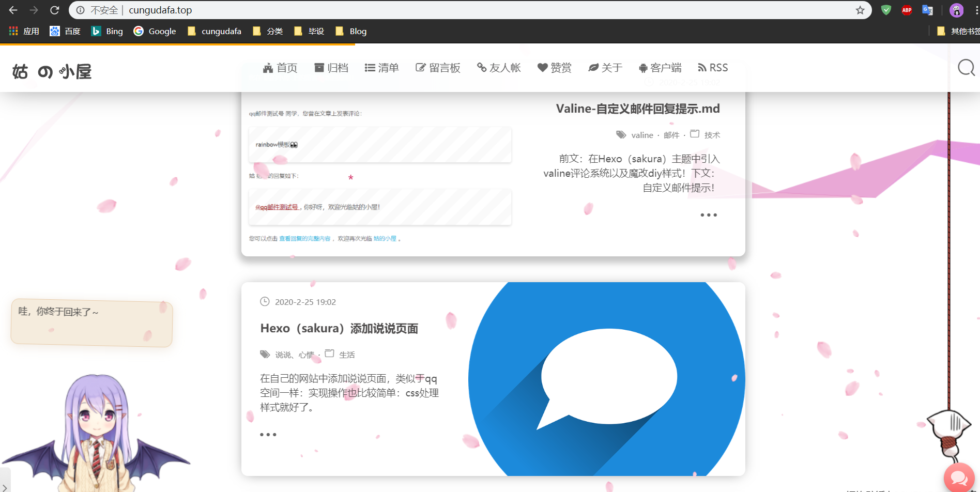The height and width of the screenshot is (492, 980).
Task: Open the ABP Adblock extension
Action: pos(907,10)
